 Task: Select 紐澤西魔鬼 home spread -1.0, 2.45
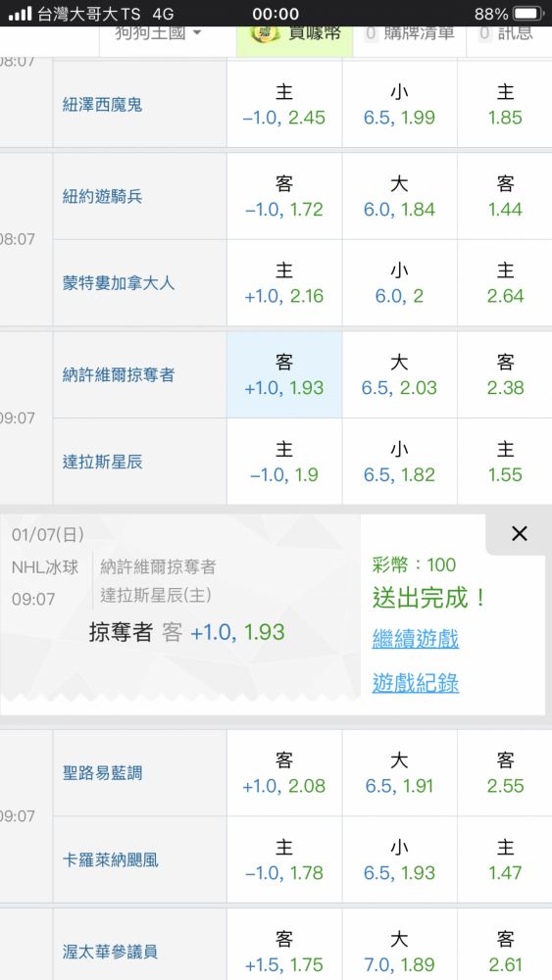click(x=284, y=105)
